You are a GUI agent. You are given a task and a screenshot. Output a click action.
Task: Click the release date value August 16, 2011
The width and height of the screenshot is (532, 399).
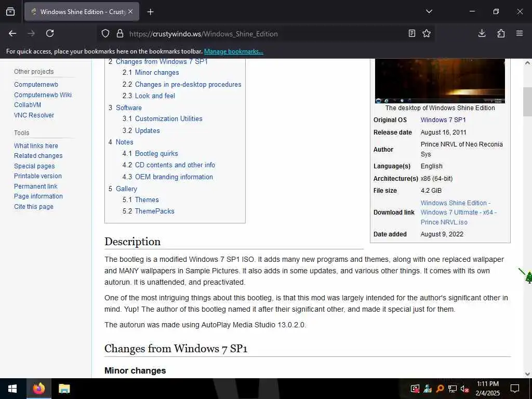(444, 132)
